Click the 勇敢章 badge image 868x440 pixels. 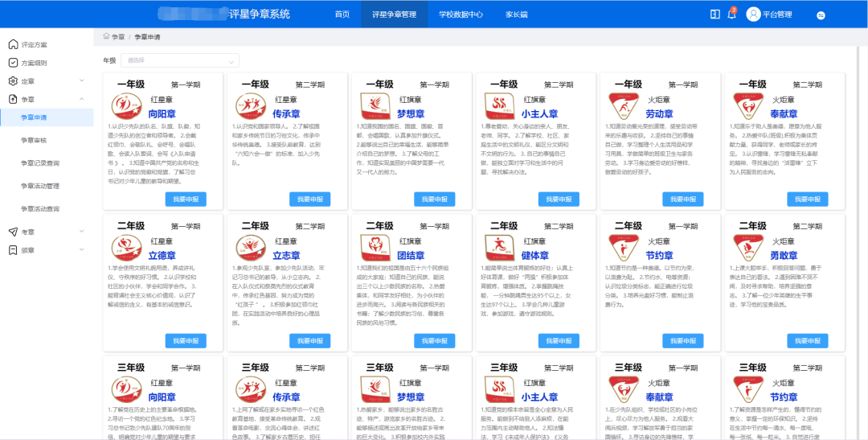point(748,248)
